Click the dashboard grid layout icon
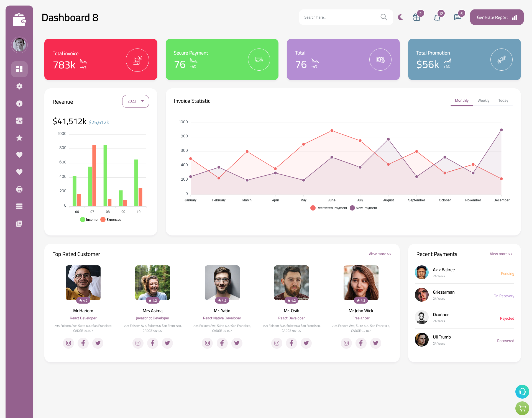 pyautogui.click(x=19, y=69)
